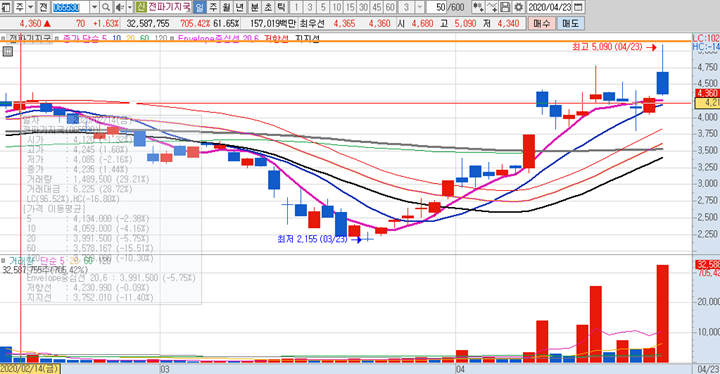Expand the stock code history dropdown
Screen dimensions: 720x374
click(x=94, y=7)
